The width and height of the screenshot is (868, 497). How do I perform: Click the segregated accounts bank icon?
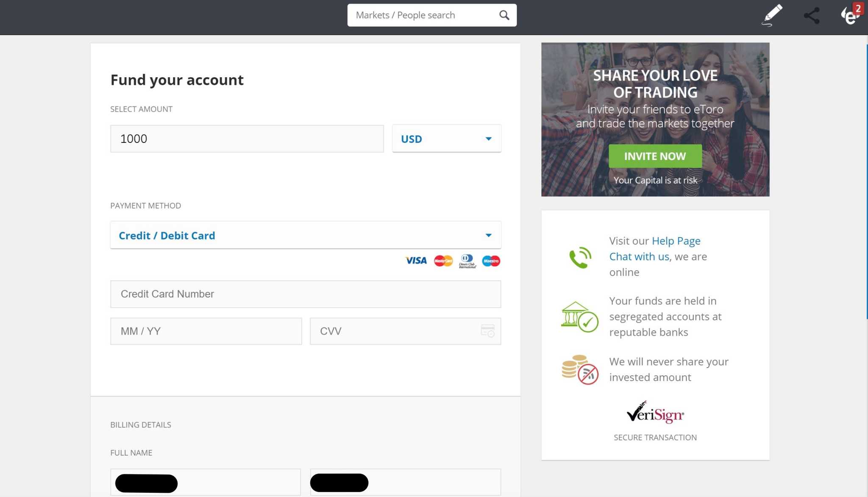(x=578, y=317)
